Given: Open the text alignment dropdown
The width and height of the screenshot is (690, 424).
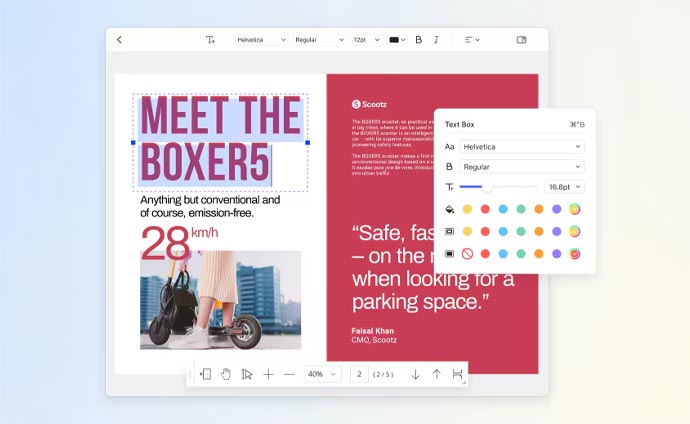Looking at the screenshot, I should coord(472,40).
